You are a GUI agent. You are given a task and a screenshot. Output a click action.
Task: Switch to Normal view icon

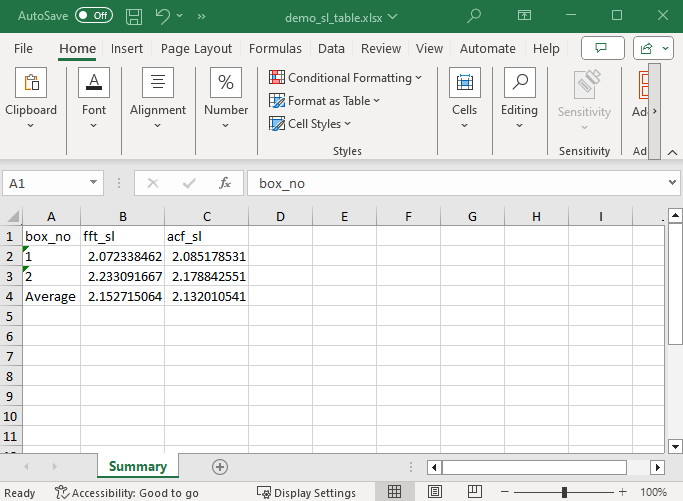pos(394,492)
